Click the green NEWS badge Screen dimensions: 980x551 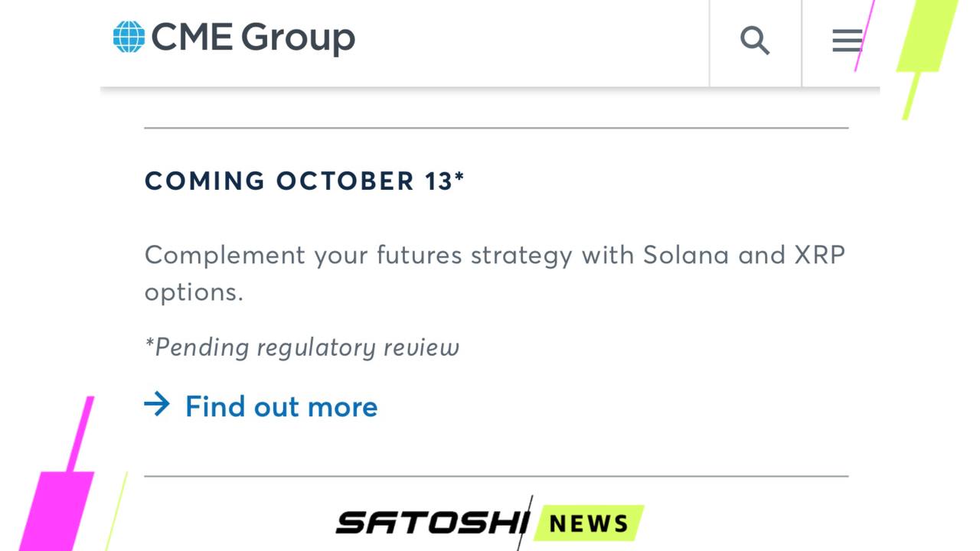tap(589, 523)
